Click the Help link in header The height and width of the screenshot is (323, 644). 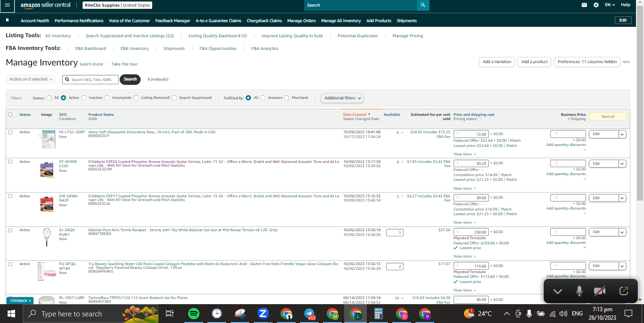(x=626, y=5)
